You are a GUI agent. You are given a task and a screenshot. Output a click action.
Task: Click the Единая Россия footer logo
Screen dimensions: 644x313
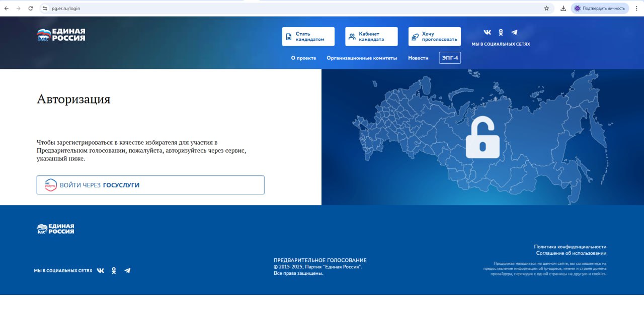tap(55, 229)
